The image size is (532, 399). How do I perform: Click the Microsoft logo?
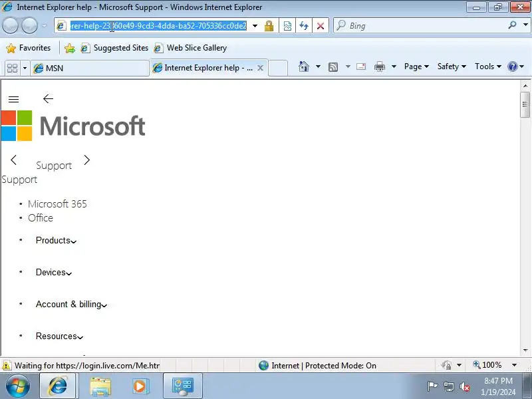(73, 126)
